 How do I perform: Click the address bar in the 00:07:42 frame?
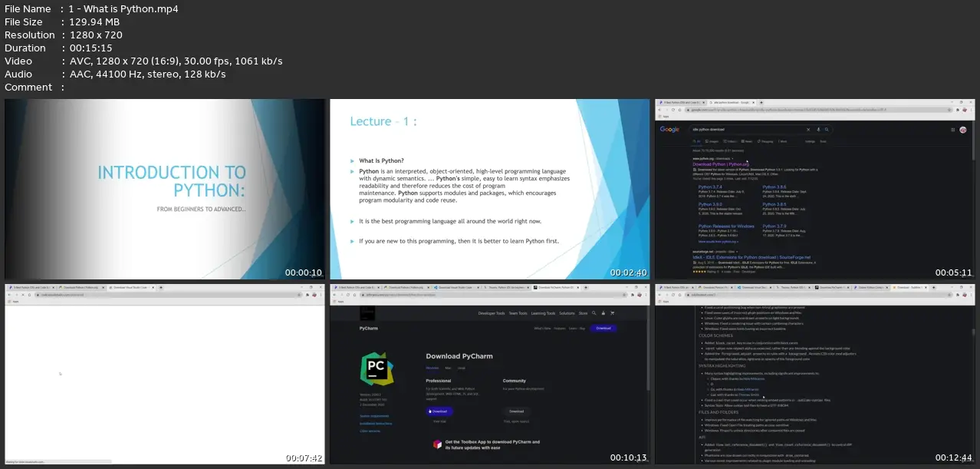(167, 295)
